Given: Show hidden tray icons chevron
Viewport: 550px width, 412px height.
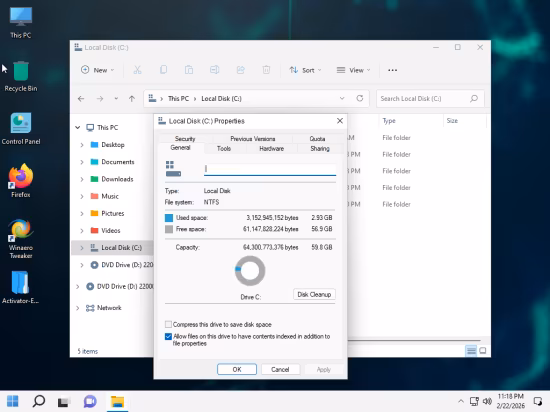Looking at the screenshot, I should (x=461, y=401).
